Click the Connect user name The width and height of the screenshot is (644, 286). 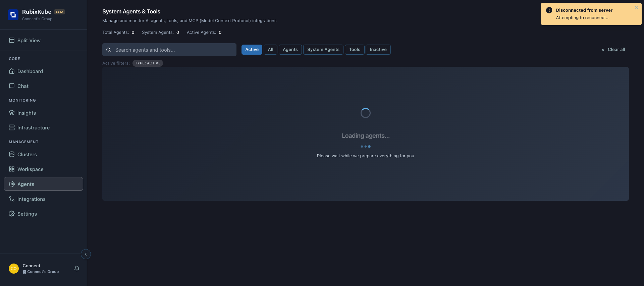(32, 266)
